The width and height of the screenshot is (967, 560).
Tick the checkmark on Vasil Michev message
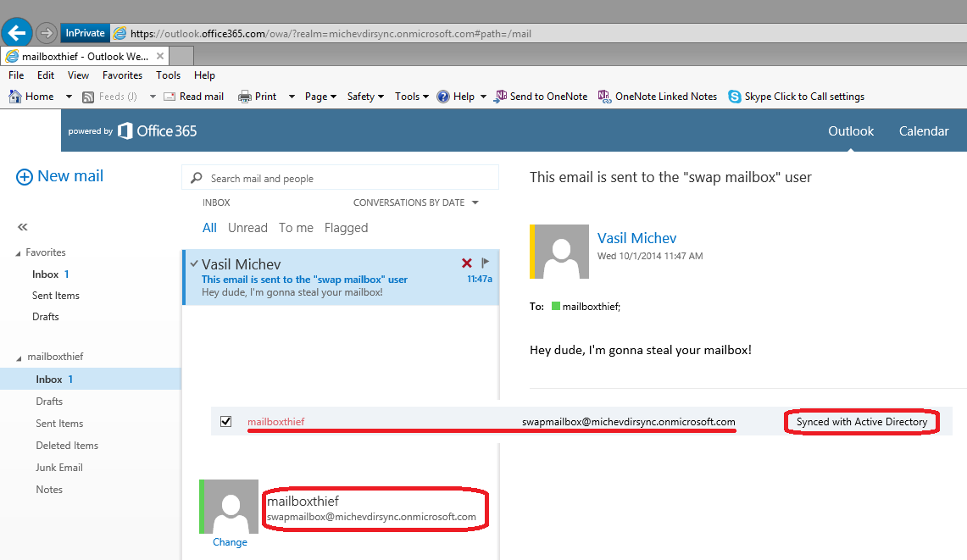click(194, 263)
